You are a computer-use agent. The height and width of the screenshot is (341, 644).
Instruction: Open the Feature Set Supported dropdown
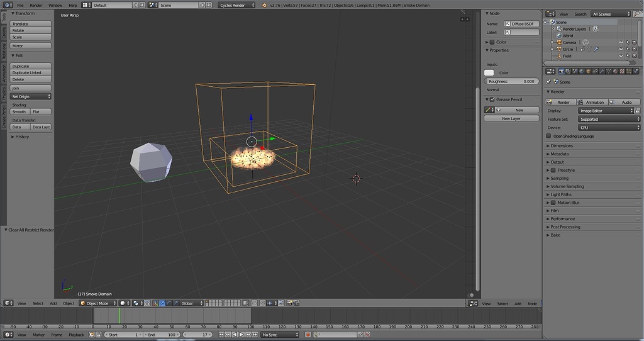point(609,119)
